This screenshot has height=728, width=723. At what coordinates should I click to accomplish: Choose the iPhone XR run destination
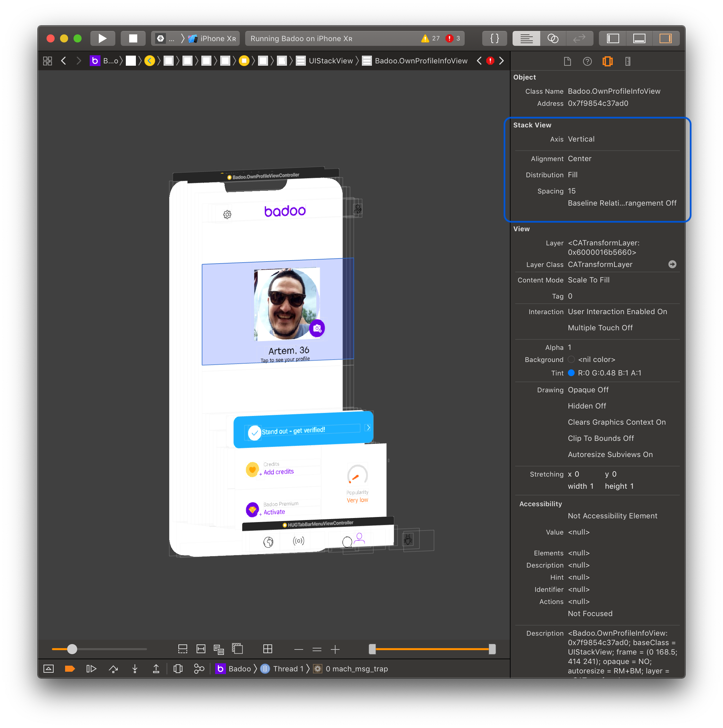pos(212,38)
